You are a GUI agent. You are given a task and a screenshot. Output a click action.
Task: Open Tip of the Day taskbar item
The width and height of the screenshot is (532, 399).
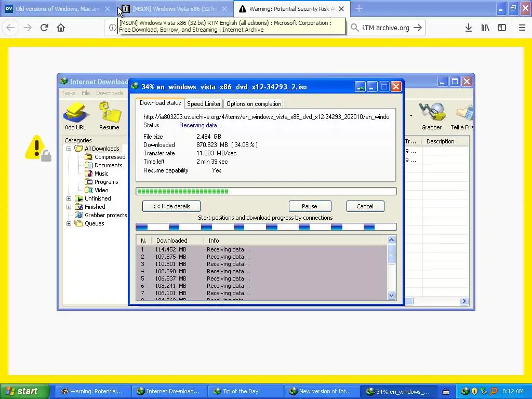pyautogui.click(x=245, y=391)
